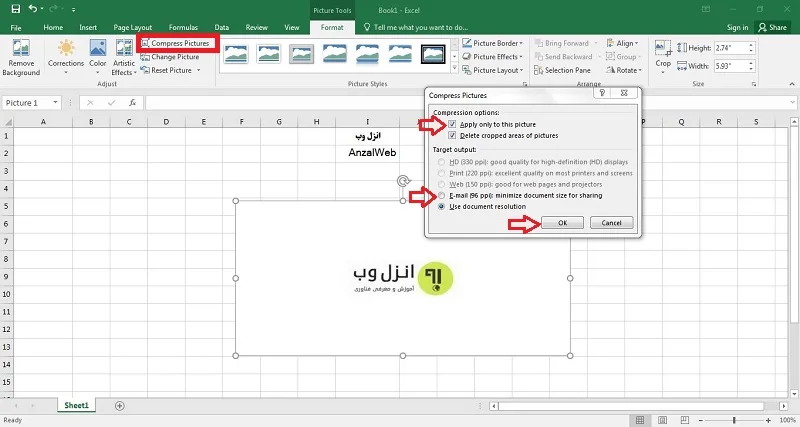Image resolution: width=800 pixels, height=427 pixels.
Task: Decrease picture Width with the down spinner
Action: (751, 69)
